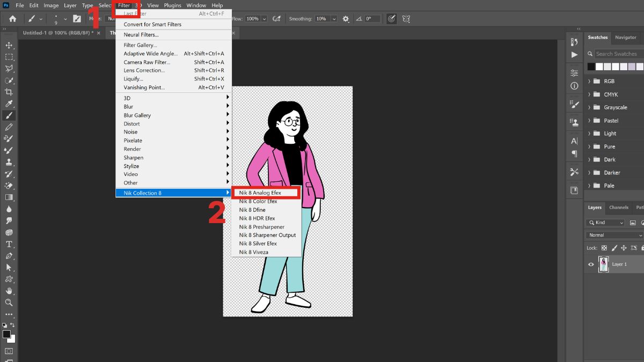
Task: Click the Search Swatches field
Action: [618, 54]
